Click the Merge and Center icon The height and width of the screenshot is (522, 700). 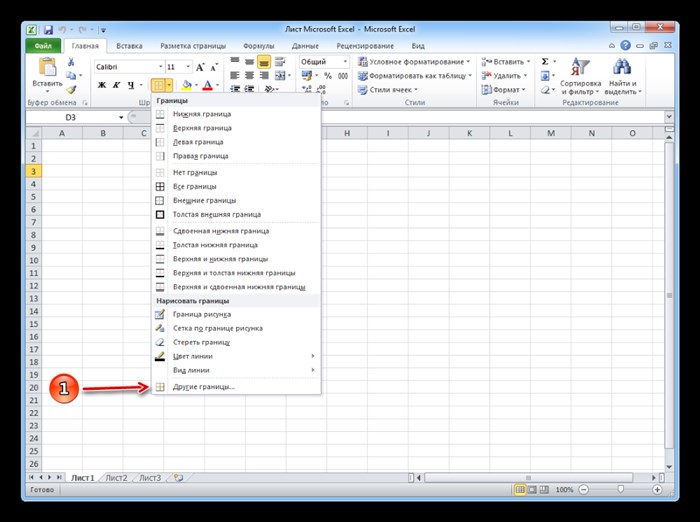pyautogui.click(x=280, y=75)
